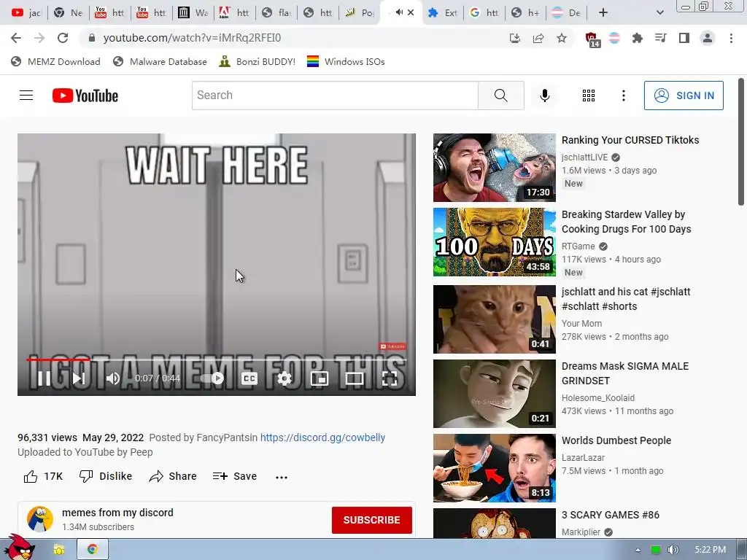Install or download page icon in address bar
This screenshot has height=560, width=747.
(x=515, y=38)
